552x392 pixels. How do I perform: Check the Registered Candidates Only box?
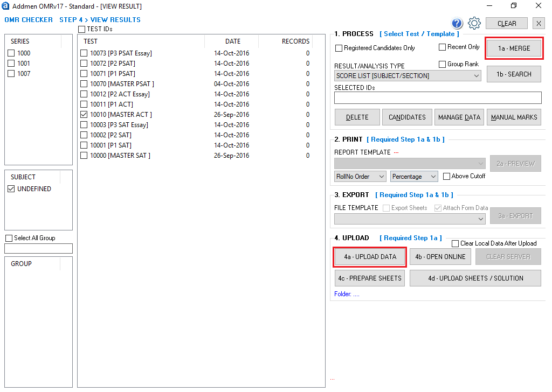339,48
